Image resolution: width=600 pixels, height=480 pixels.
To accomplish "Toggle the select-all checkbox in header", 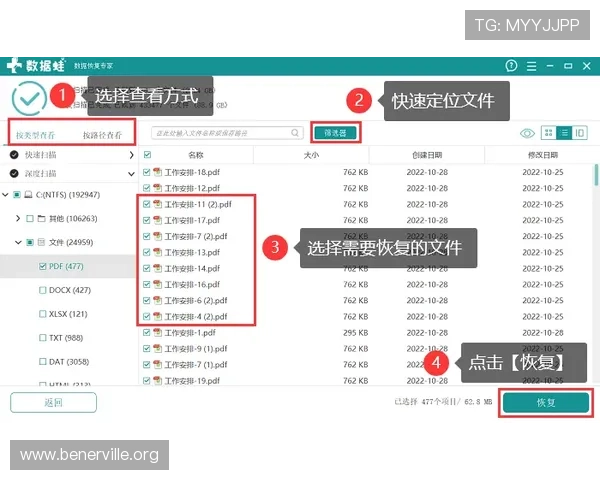I will (x=147, y=155).
